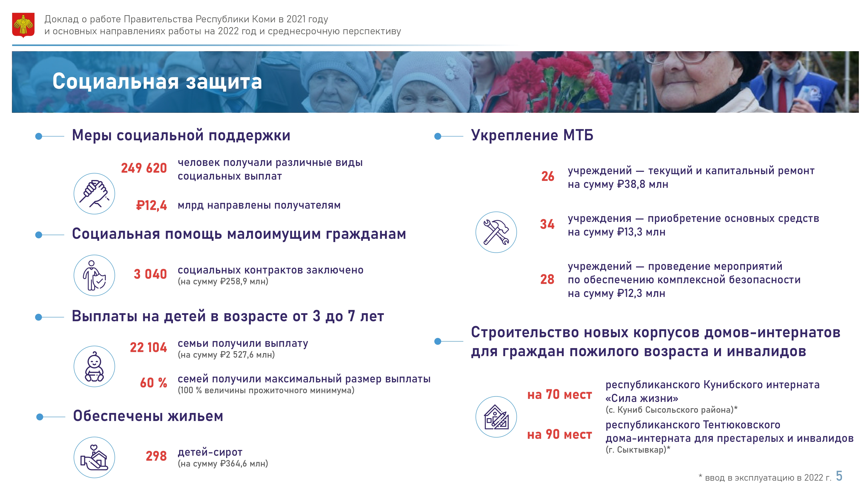Click the baby icon
868x488 pixels.
click(x=94, y=366)
